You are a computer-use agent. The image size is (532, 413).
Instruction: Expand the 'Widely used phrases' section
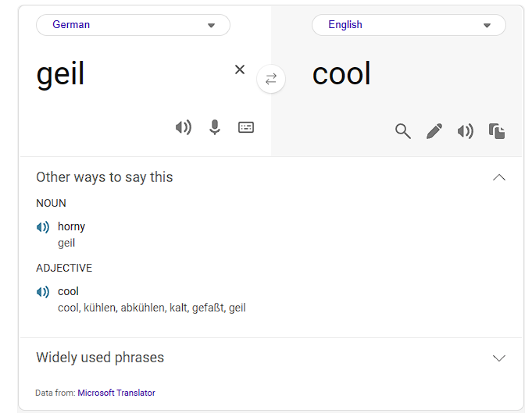[498, 358]
